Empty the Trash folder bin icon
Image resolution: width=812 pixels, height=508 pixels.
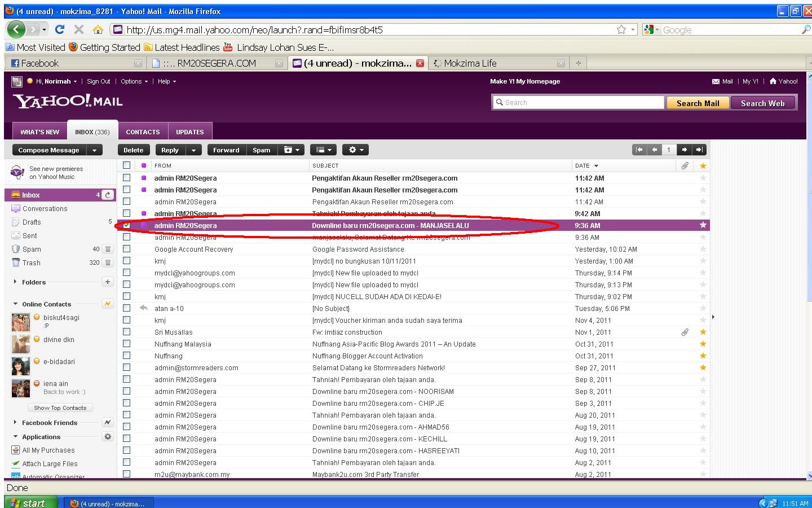pyautogui.click(x=108, y=262)
